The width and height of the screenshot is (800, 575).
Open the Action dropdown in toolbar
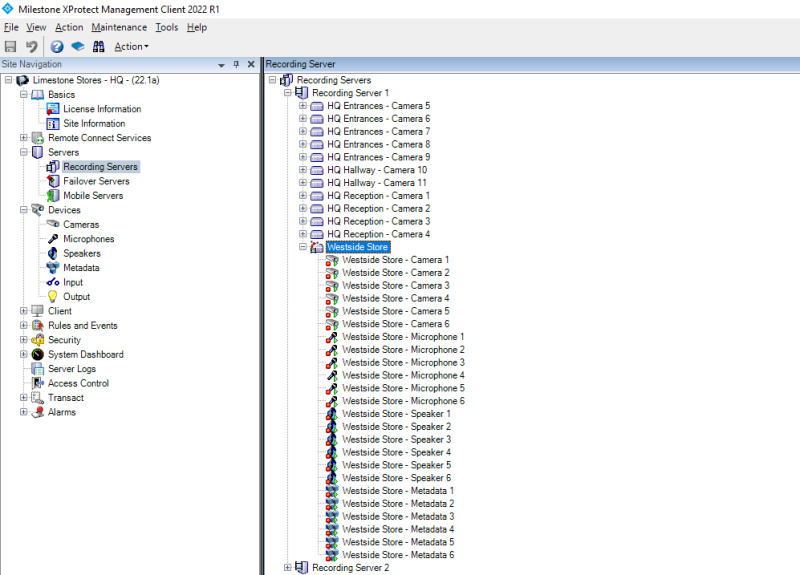(131, 46)
